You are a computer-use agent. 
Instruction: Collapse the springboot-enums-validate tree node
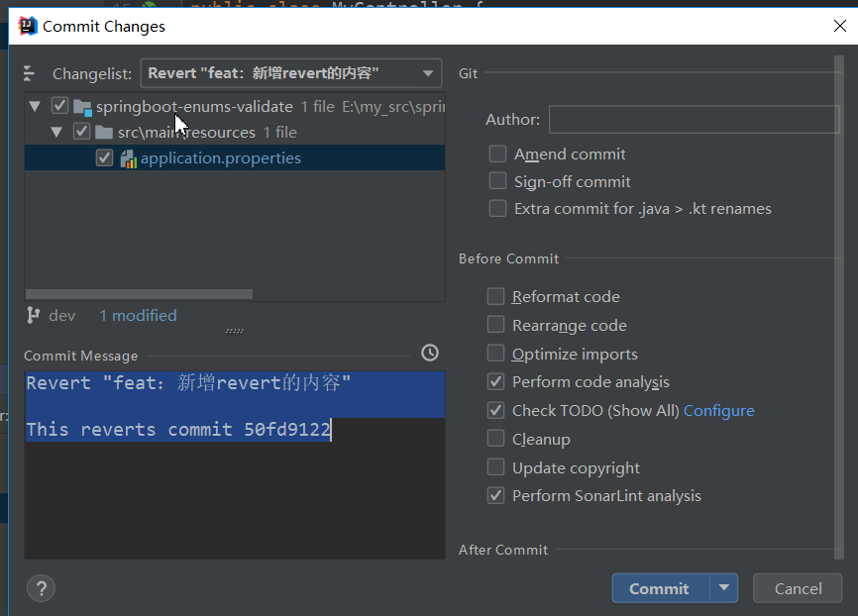coord(36,106)
